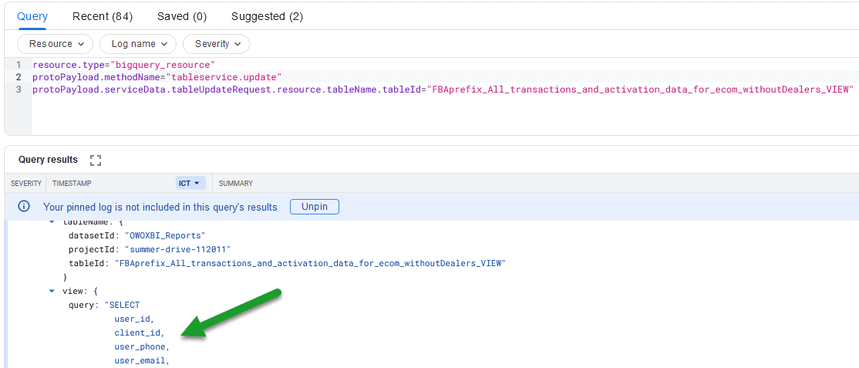Image resolution: width=859 pixels, height=368 pixels.
Task: Open the Resource filter dropdown
Action: pos(55,44)
